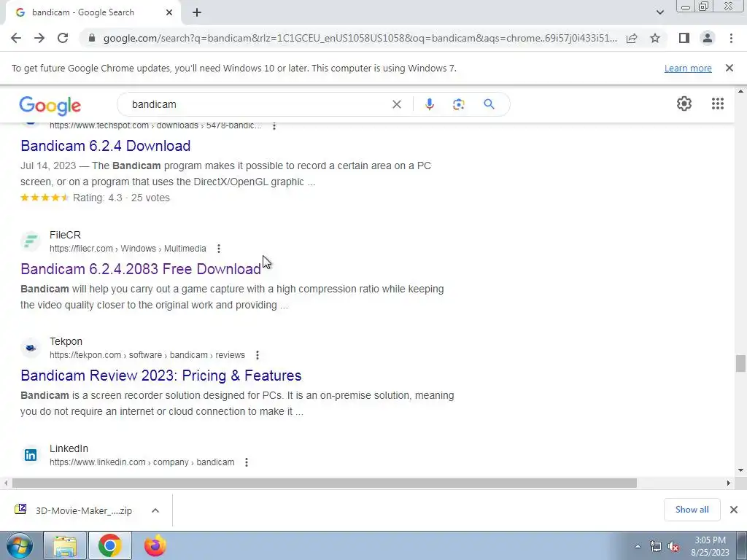This screenshot has height=560, width=747.
Task: Click the linkedin.com company bandicam URL
Action: [142, 462]
